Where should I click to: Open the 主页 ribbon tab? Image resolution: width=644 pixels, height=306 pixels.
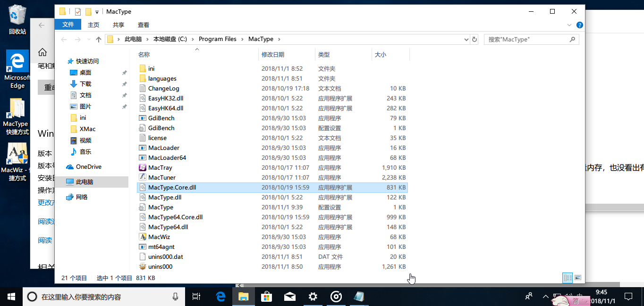93,25
